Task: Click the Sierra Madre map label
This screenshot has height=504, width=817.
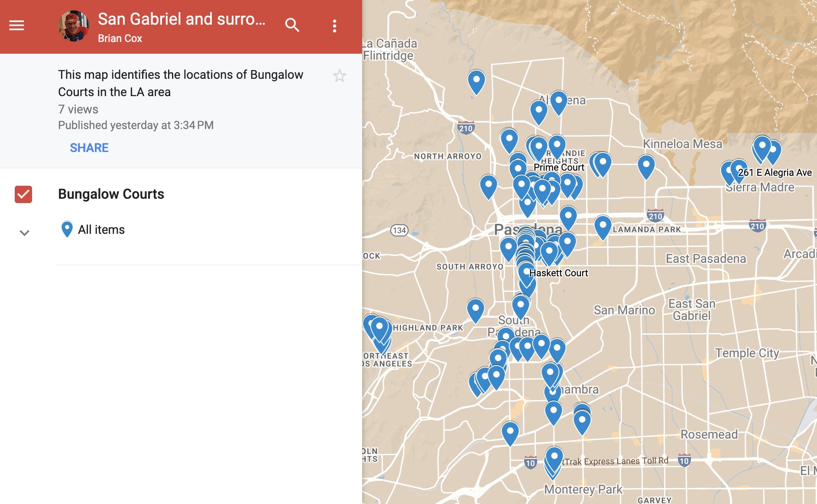Action: [760, 187]
